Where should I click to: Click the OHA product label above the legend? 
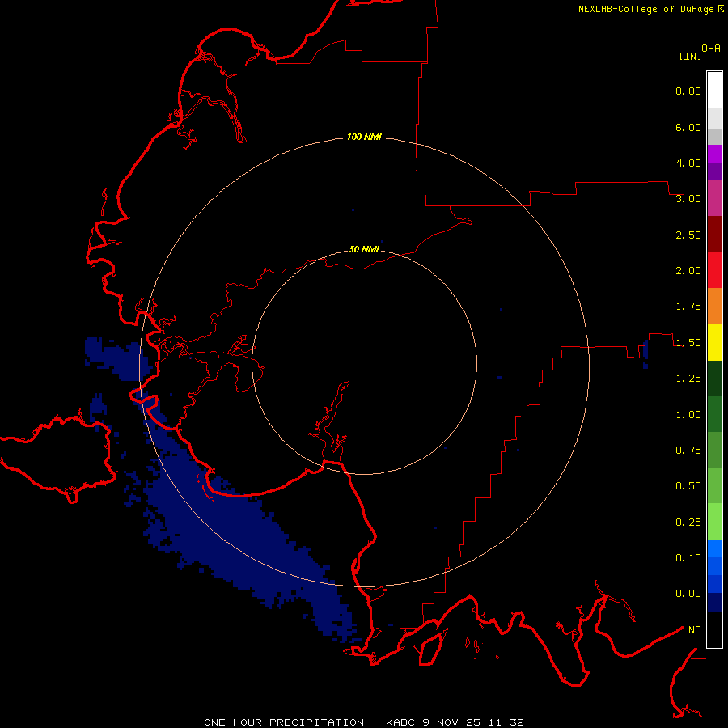tap(711, 48)
